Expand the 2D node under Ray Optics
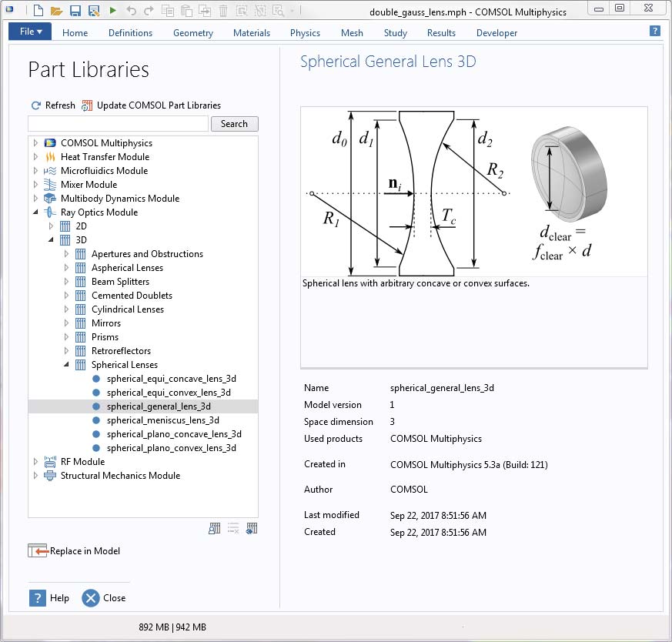The height and width of the screenshot is (642, 672). click(51, 226)
